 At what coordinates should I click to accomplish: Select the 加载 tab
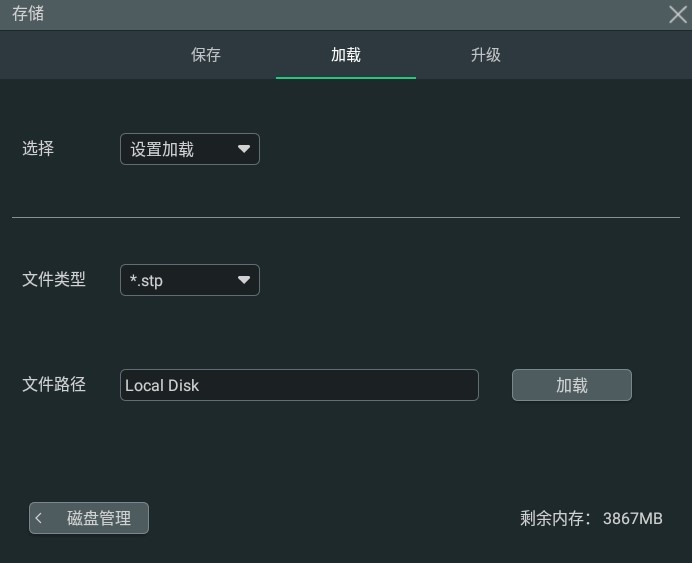point(346,55)
